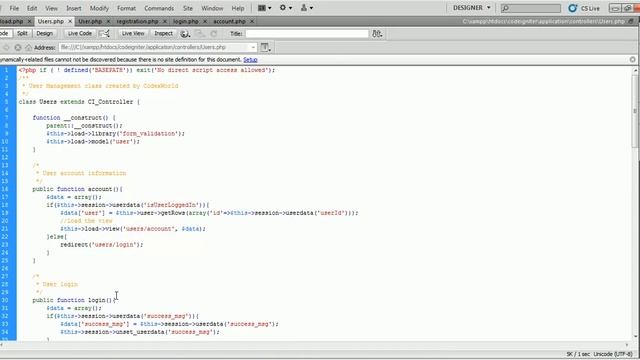Open the Live View options icon after address

[265, 47]
